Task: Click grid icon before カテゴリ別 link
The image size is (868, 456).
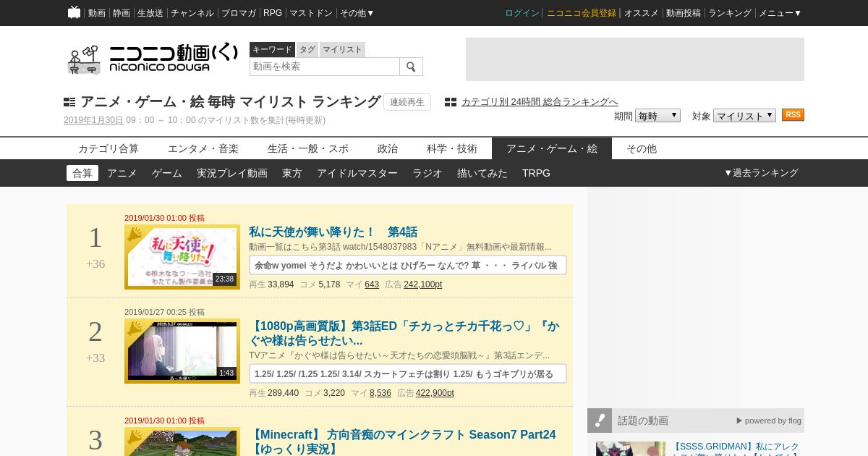Action: tap(451, 102)
